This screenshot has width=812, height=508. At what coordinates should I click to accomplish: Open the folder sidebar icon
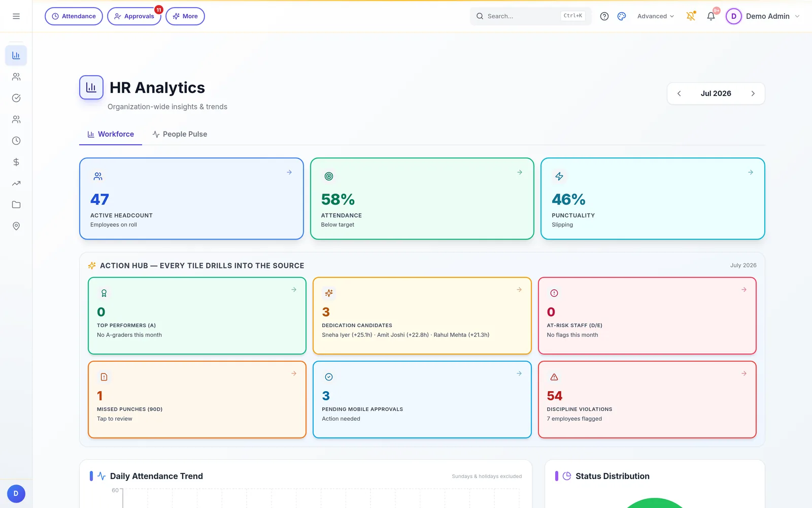(x=16, y=205)
